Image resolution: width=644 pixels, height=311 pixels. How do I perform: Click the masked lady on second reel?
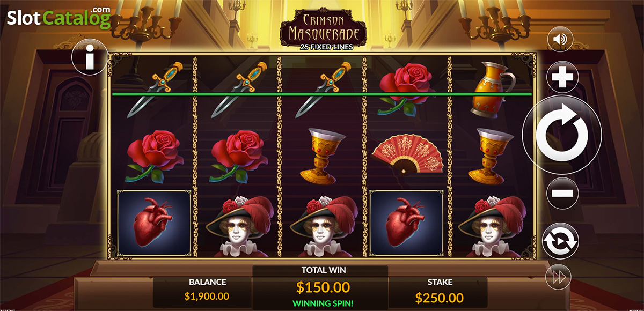[x=238, y=225]
